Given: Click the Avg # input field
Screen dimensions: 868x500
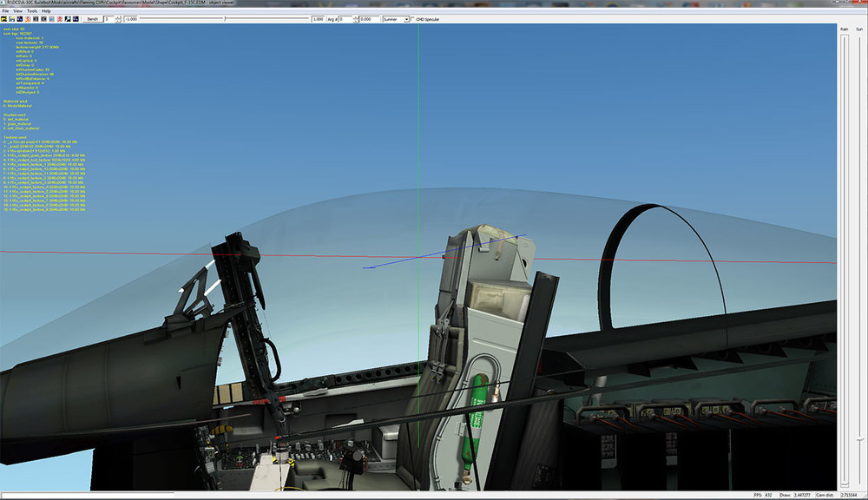Looking at the screenshot, I should tap(345, 16).
